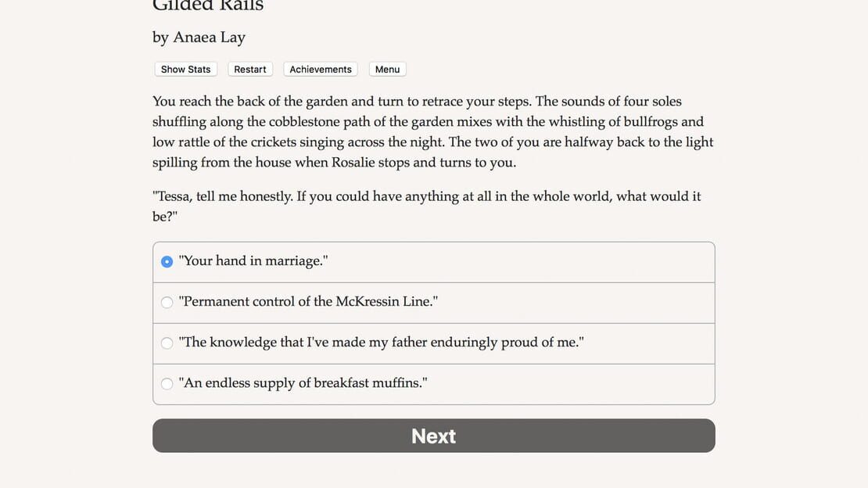Viewport: 868px width, 488px height.
Task: Select the "Your hand in marriage" radio circle
Action: [167, 261]
